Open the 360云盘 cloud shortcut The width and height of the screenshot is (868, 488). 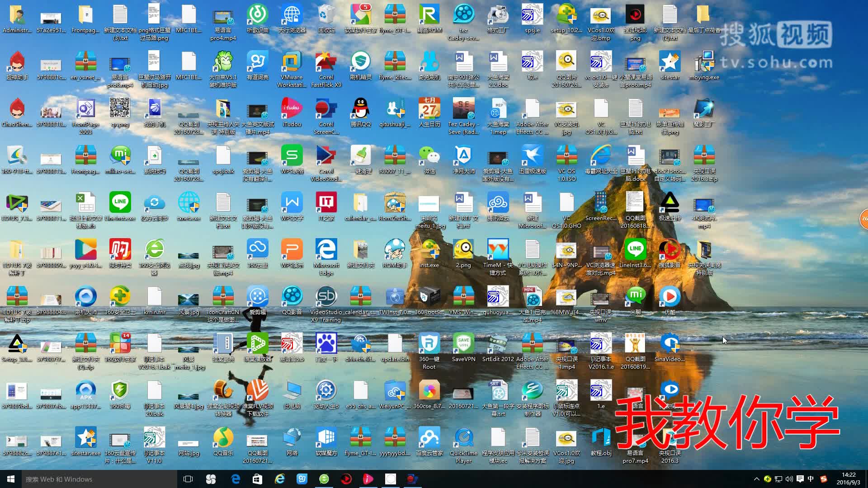(257, 253)
